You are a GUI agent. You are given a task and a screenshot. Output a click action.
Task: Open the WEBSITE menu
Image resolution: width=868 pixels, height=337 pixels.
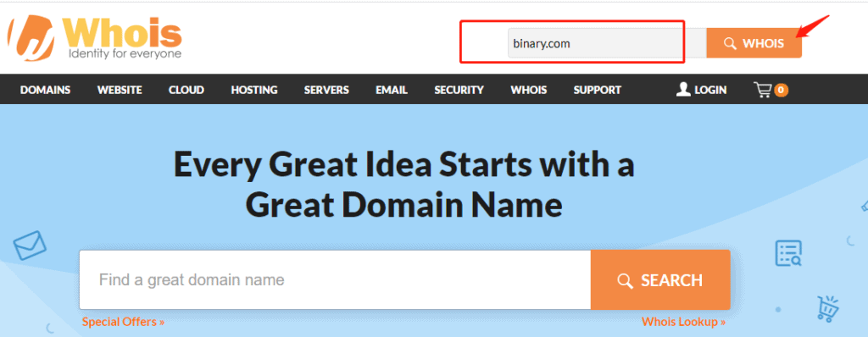(120, 90)
